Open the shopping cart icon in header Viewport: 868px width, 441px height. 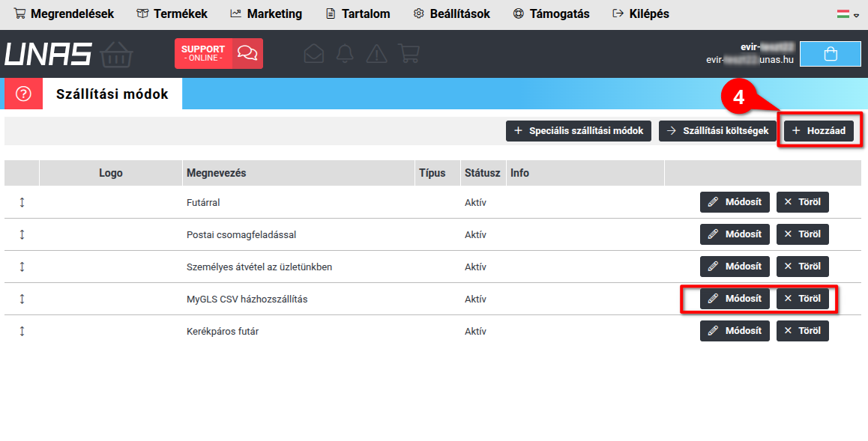coord(409,54)
